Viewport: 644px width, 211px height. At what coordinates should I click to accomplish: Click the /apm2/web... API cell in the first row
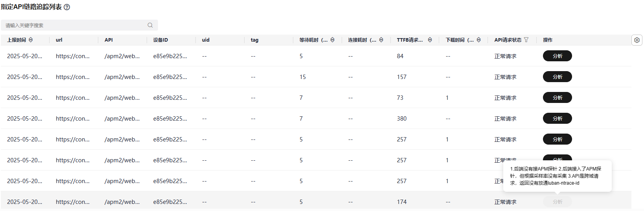pos(122,56)
